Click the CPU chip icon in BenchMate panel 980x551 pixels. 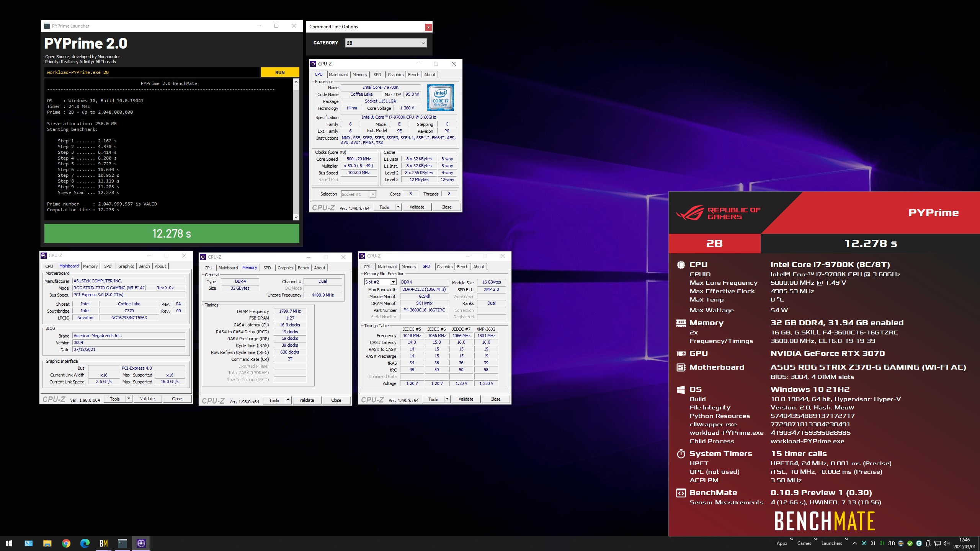(681, 264)
